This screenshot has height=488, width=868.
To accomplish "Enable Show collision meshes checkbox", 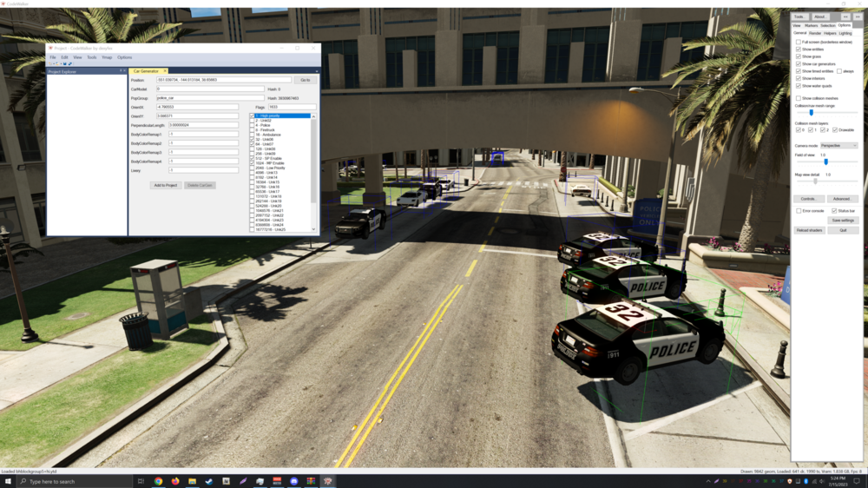I will tap(799, 98).
